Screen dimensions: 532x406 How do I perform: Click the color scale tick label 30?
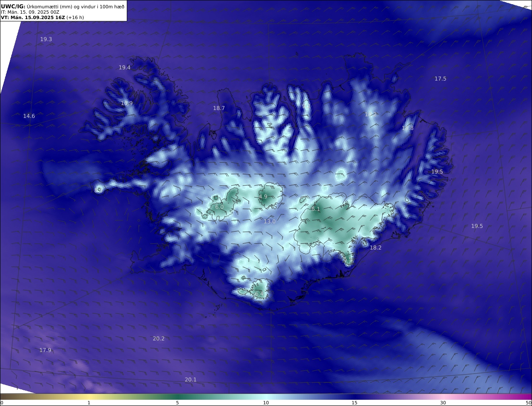click(443, 403)
